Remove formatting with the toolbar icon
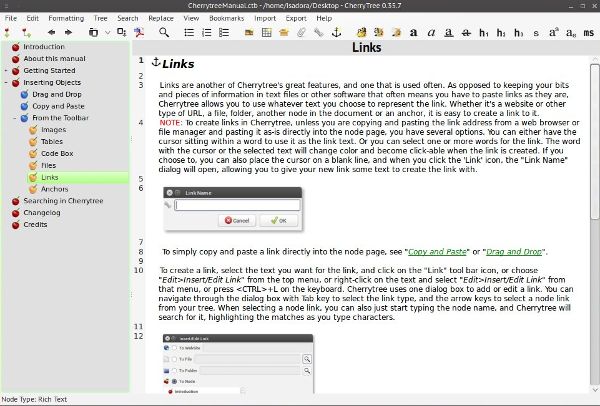This screenshot has height=406, width=600. 396,33
